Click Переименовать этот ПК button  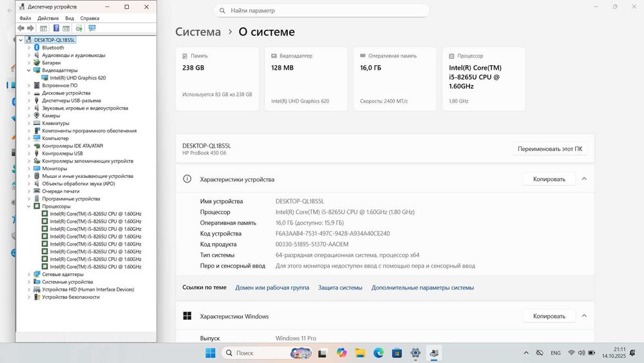tap(550, 149)
